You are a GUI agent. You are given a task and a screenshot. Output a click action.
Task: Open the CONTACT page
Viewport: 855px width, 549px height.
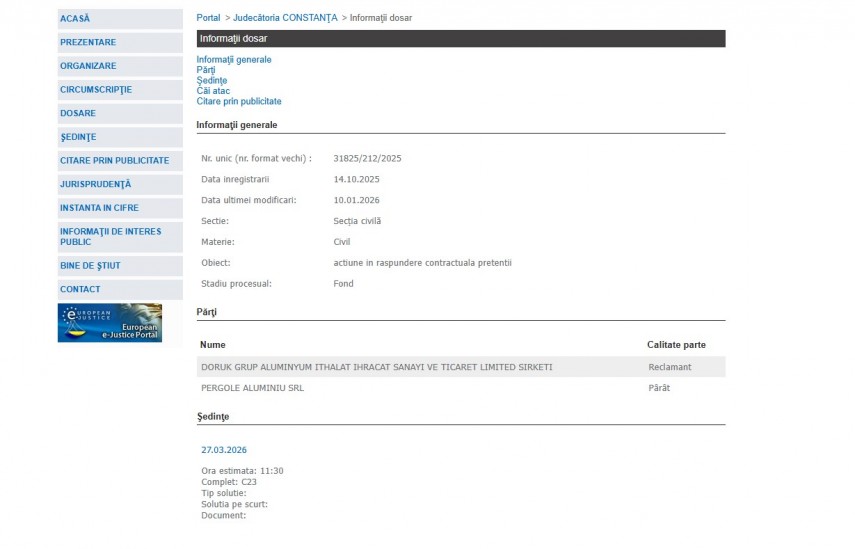[80, 290]
